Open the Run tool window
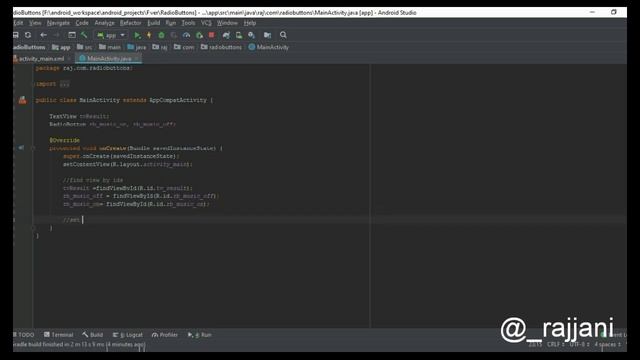The image size is (640, 360). (200, 335)
